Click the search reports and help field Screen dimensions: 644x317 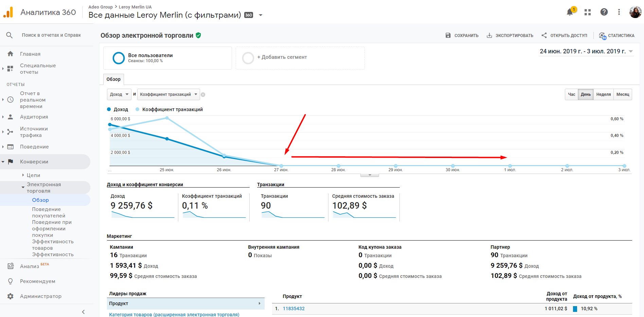[51, 35]
